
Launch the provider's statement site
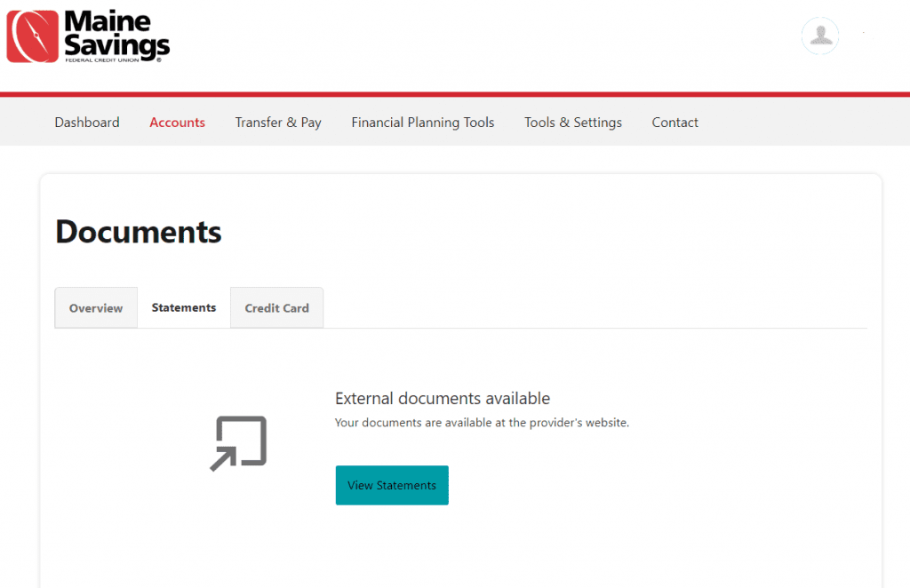(x=392, y=485)
